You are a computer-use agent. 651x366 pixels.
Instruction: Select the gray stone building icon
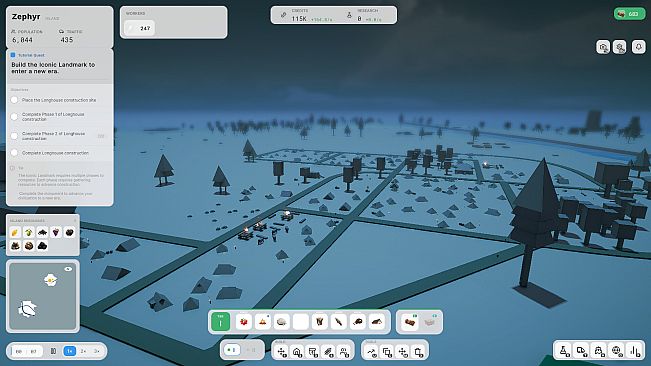tap(281, 322)
